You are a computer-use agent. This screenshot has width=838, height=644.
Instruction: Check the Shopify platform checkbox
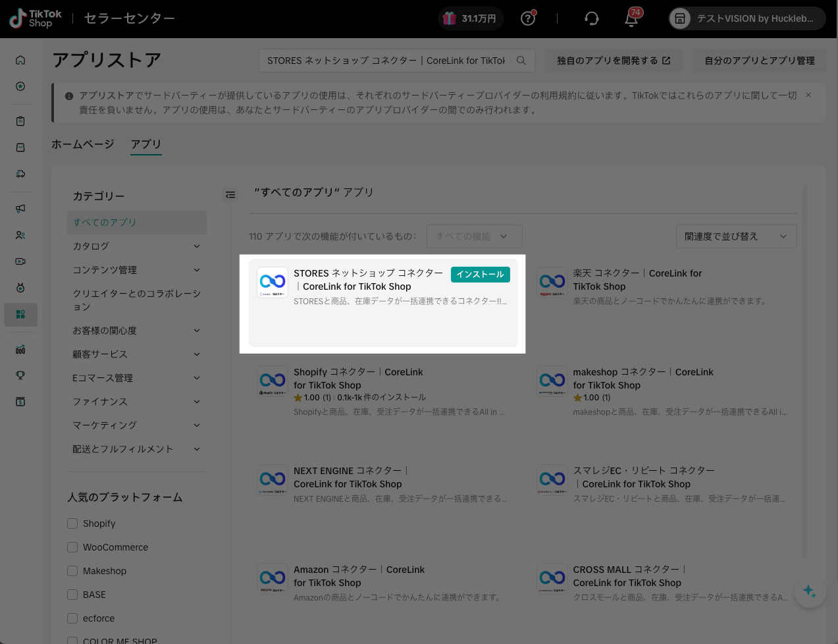pos(72,523)
